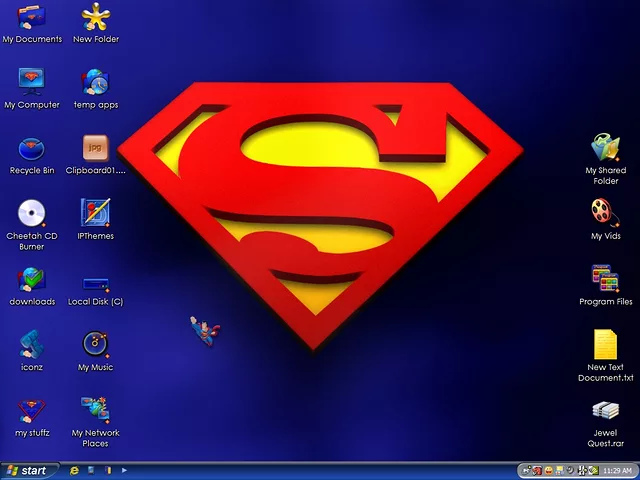The height and width of the screenshot is (480, 640).
Task: Select the My Computer desktop icon
Action: [31, 82]
